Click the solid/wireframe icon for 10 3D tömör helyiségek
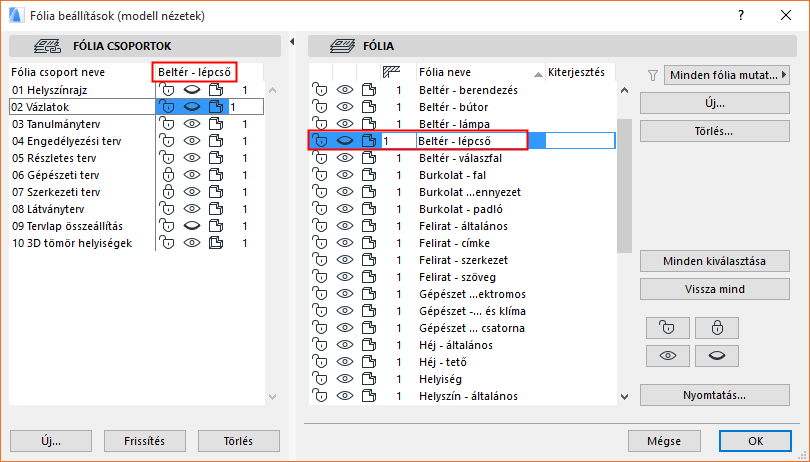 pyautogui.click(x=216, y=243)
